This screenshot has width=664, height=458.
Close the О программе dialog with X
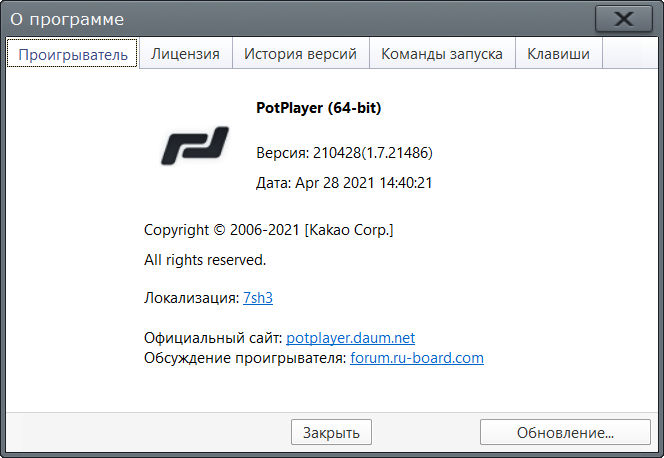tap(624, 19)
